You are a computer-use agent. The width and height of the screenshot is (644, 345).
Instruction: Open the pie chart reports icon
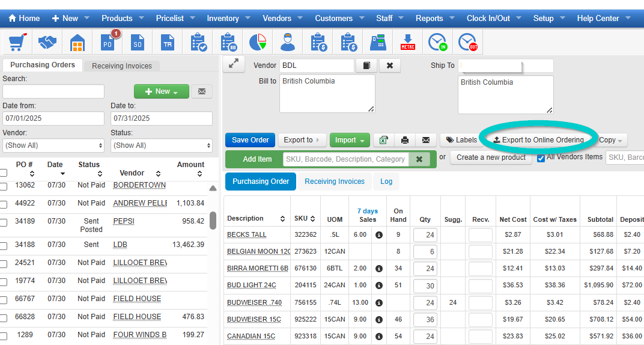click(258, 42)
